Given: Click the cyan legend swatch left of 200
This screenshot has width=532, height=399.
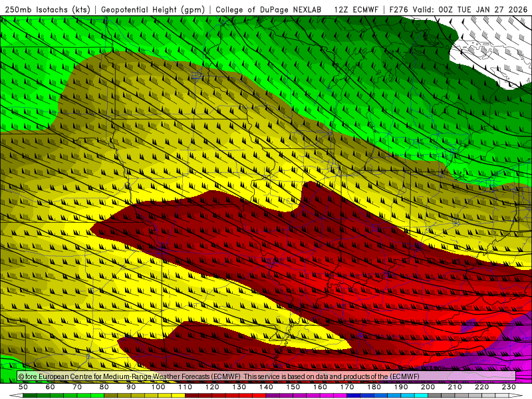Looking at the screenshot, I should click(421, 395).
